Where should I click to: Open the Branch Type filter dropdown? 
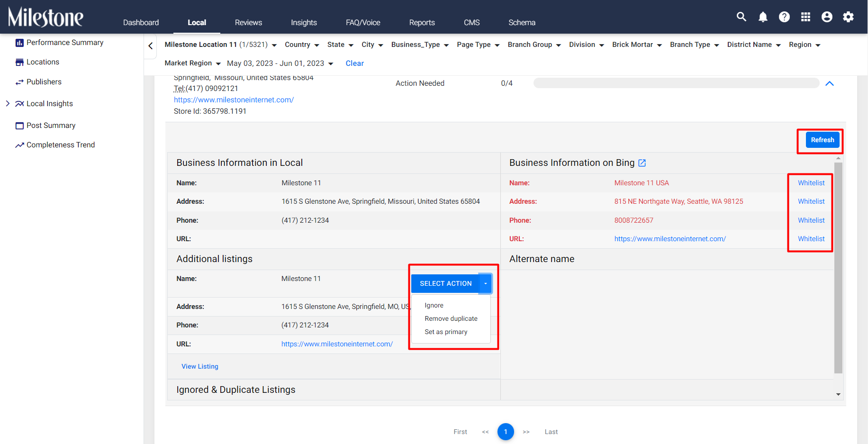point(694,45)
